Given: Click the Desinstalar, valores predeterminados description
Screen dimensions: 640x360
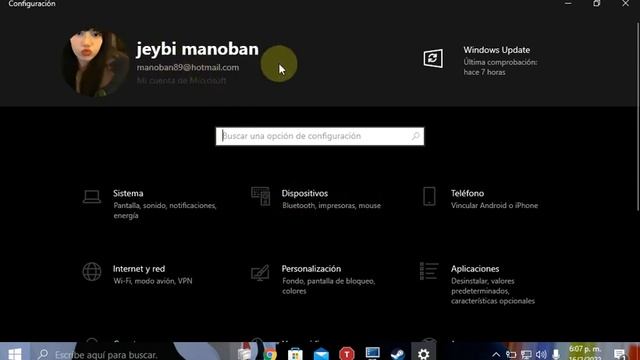Looking at the screenshot, I should pyautogui.click(x=493, y=291).
